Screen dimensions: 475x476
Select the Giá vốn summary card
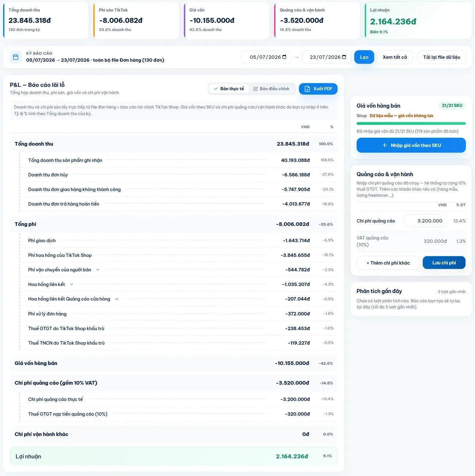pyautogui.click(x=227, y=20)
